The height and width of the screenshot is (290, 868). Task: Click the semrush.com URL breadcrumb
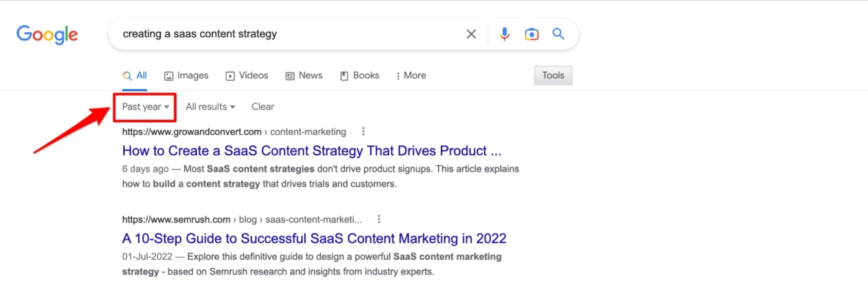(242, 219)
